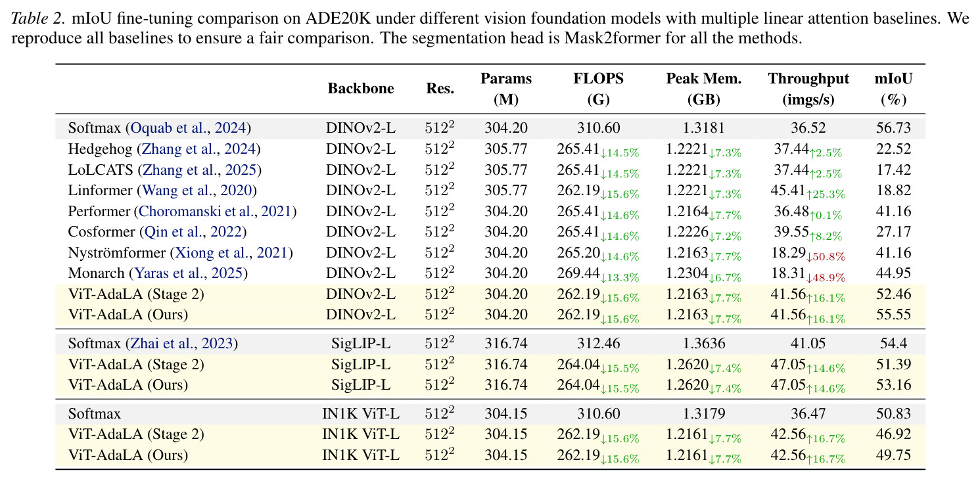Click Params value 316.74 in SigLIP-L Softmax row
Screen dimensions: 980x481
pos(506,343)
